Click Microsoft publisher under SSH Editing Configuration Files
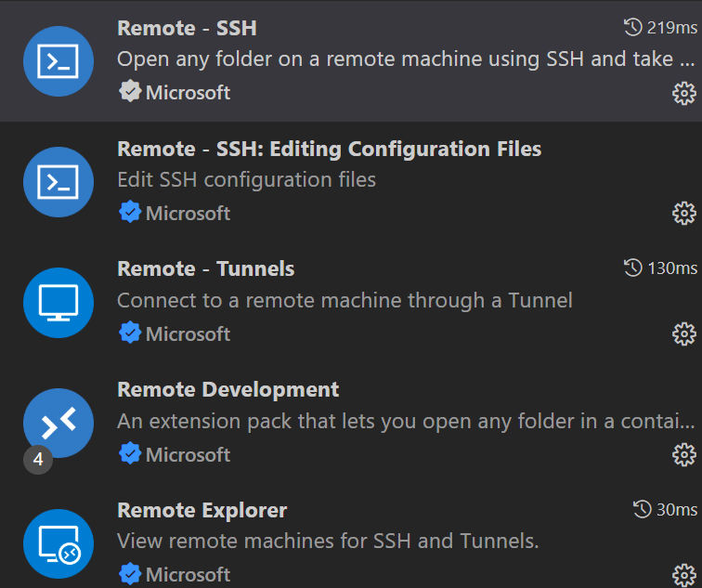702x588 pixels. pos(188,213)
